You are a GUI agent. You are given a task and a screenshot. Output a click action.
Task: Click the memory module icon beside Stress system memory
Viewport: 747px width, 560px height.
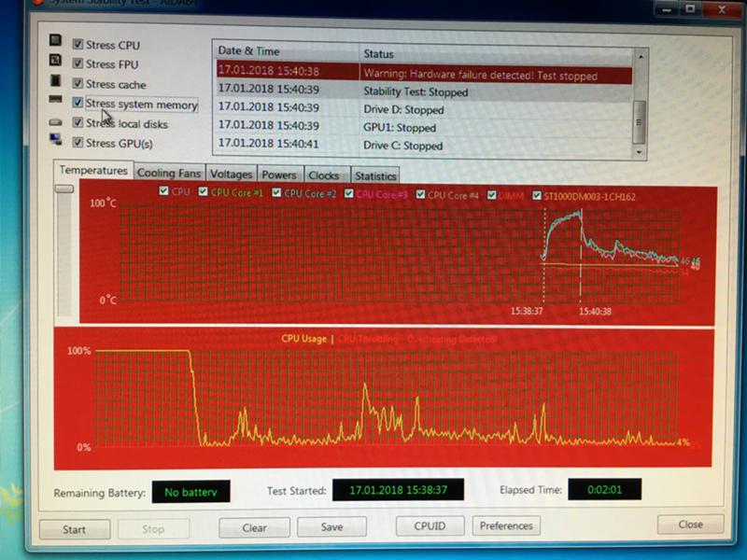point(55,99)
